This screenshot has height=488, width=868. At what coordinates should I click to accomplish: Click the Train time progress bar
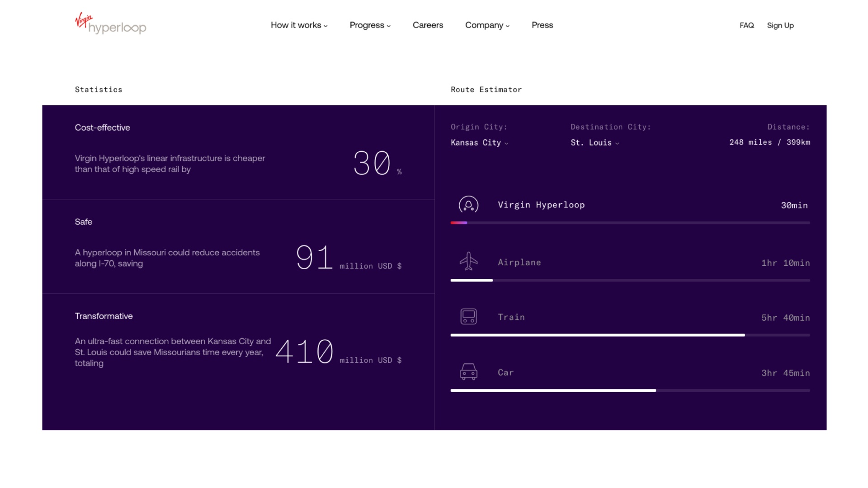(630, 335)
